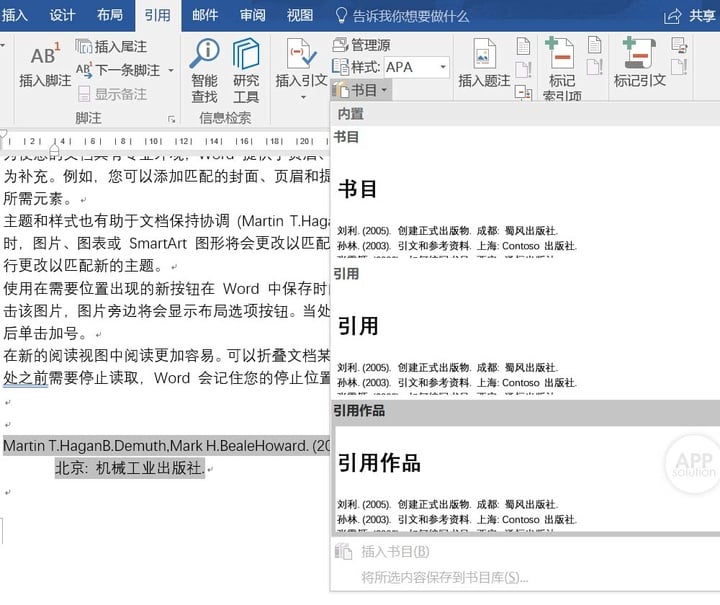Click Mark Index Entry (标记索引项) icon
720x605 pixels.
pos(560,54)
